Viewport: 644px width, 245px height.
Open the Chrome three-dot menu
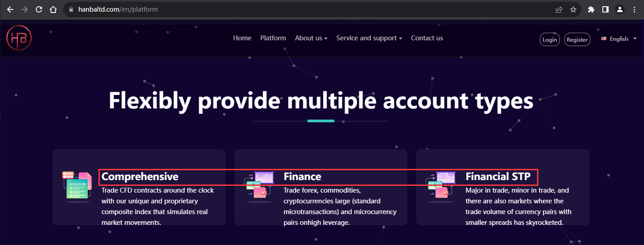point(634,9)
